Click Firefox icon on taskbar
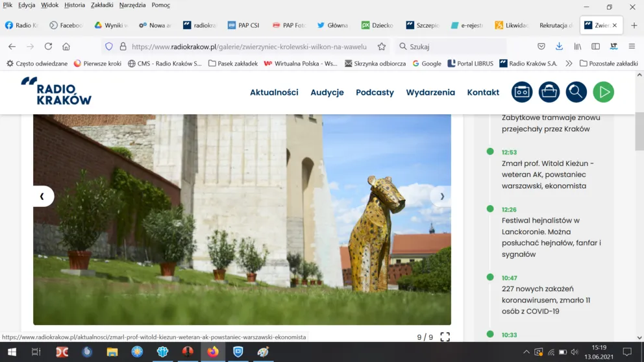 [x=213, y=352]
